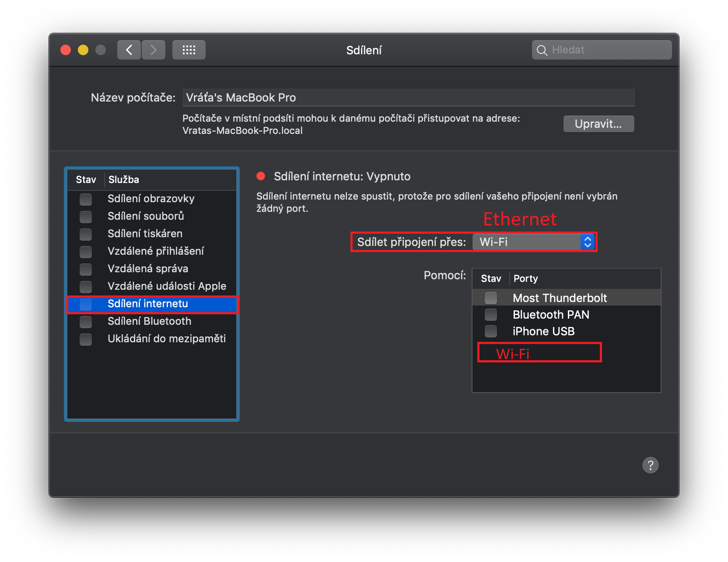Screen dimensions: 728x562
Task: Check the iPhone USB port checkbox
Action: click(x=491, y=331)
